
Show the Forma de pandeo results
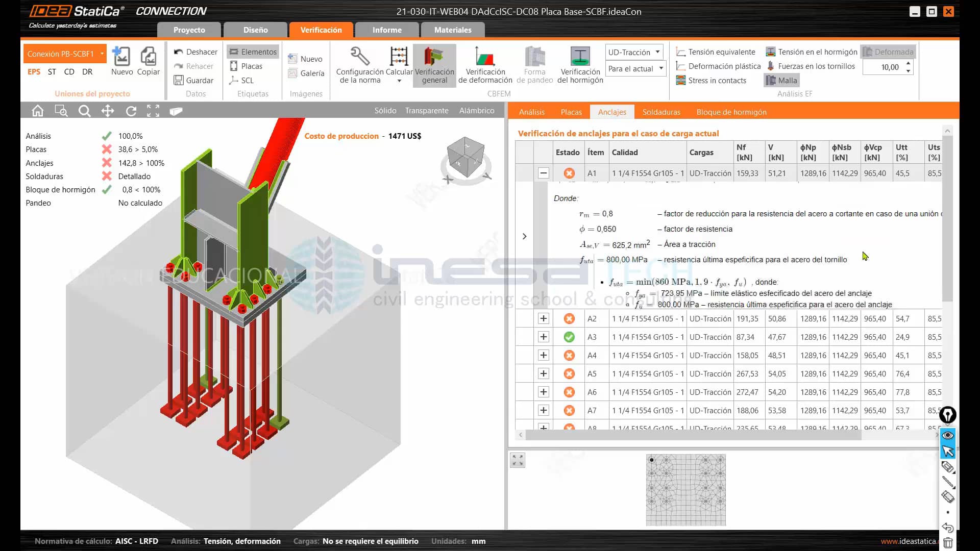pyautogui.click(x=534, y=65)
